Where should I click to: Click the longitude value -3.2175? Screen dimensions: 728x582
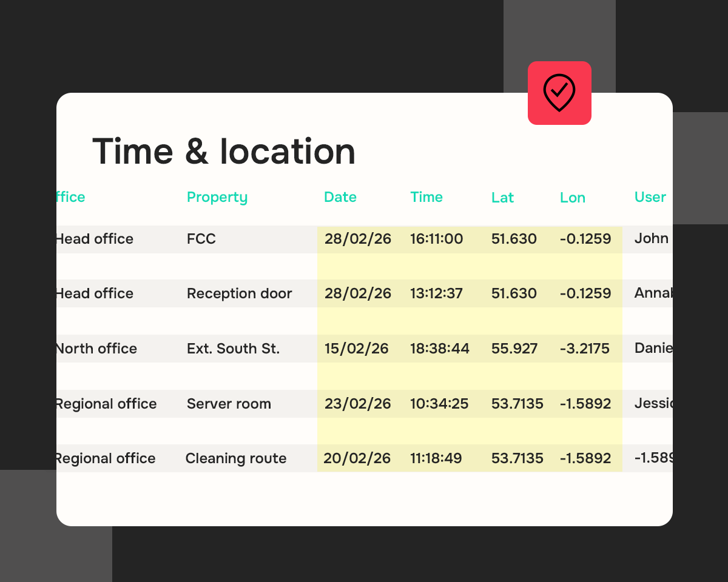pyautogui.click(x=585, y=349)
